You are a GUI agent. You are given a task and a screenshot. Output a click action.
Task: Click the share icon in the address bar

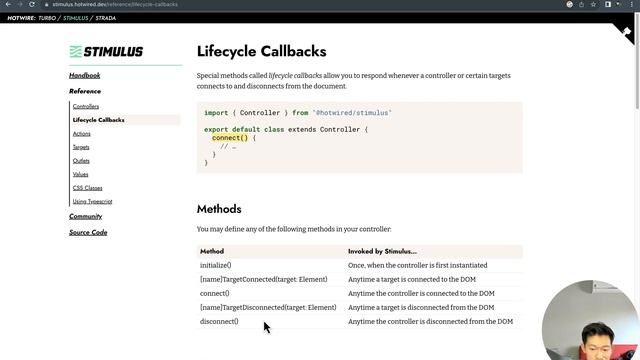[581, 4]
